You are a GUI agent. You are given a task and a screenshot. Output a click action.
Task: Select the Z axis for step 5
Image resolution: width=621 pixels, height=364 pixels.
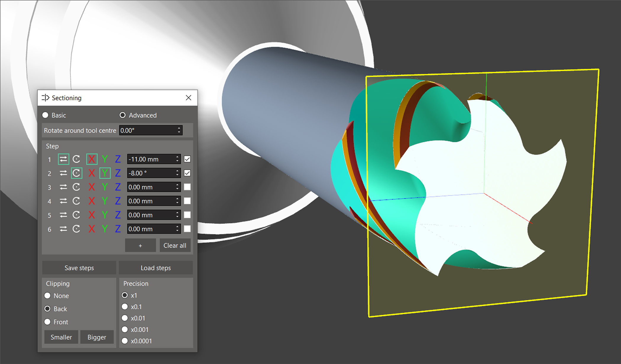click(118, 215)
